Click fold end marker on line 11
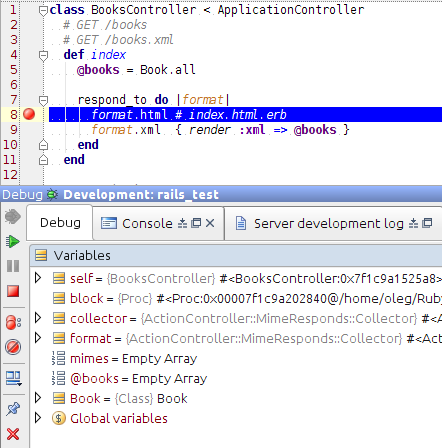 coord(43,160)
